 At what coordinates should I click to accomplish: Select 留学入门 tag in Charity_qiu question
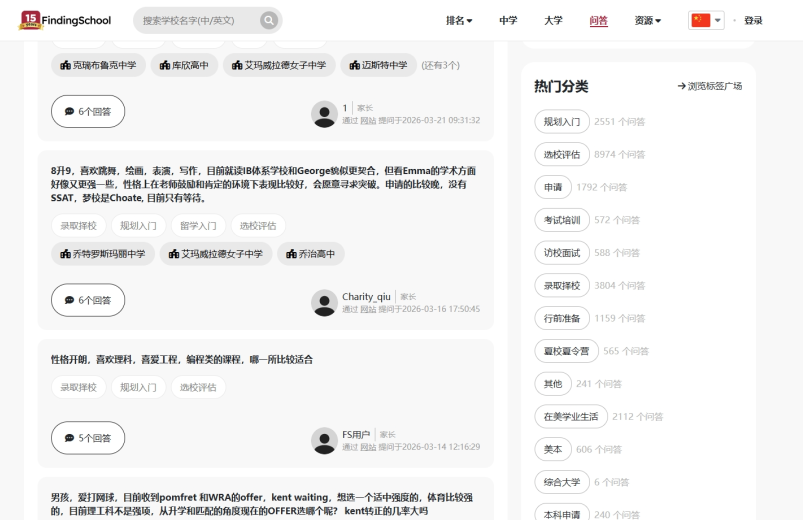point(198,225)
